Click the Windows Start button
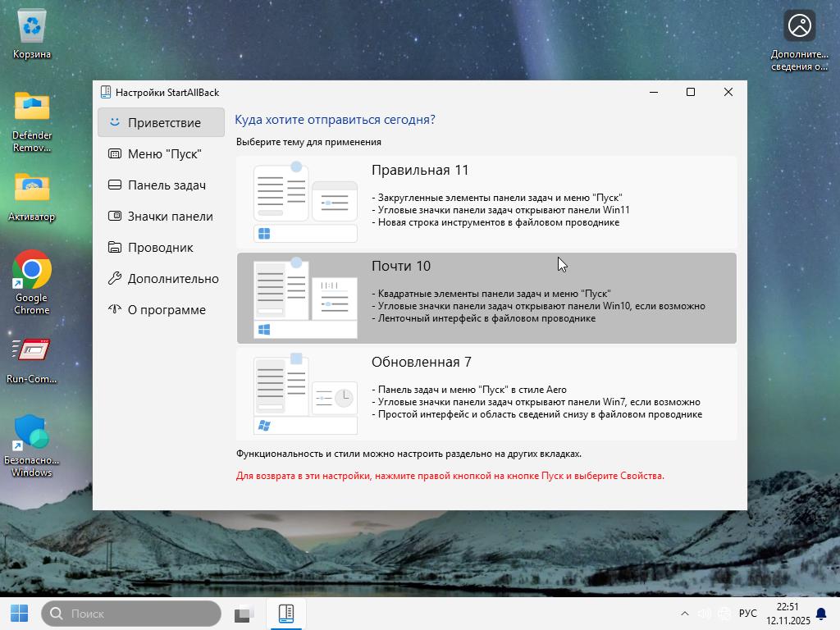This screenshot has height=630, width=840. pyautogui.click(x=19, y=614)
